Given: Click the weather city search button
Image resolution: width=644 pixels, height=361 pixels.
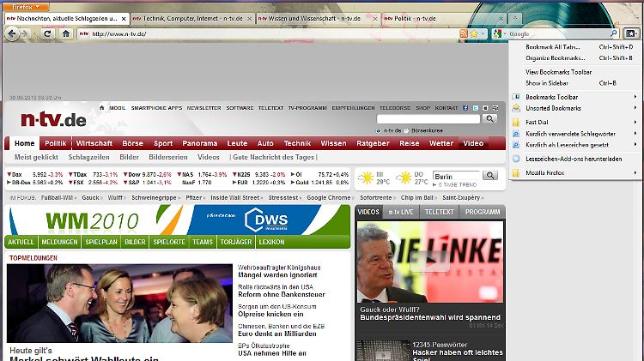Looking at the screenshot, I should [x=490, y=175].
